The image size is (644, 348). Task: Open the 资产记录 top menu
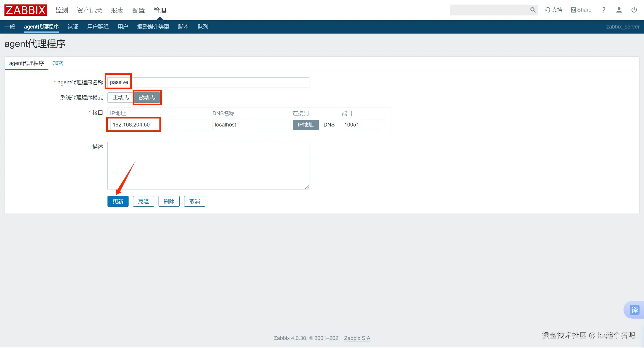tap(89, 10)
